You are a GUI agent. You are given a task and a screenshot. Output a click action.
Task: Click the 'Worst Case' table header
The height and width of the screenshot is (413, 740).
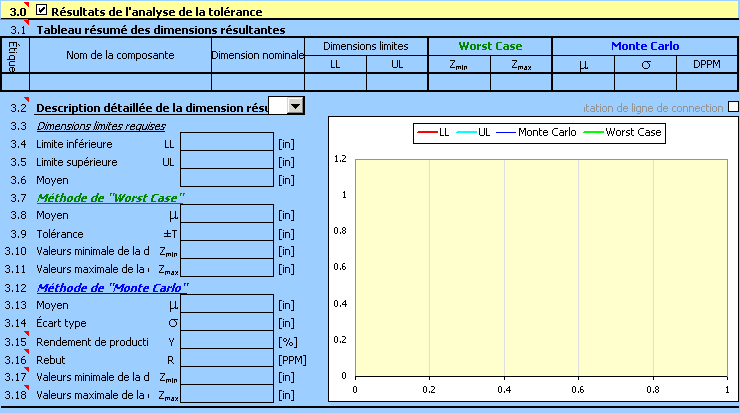[x=490, y=46]
